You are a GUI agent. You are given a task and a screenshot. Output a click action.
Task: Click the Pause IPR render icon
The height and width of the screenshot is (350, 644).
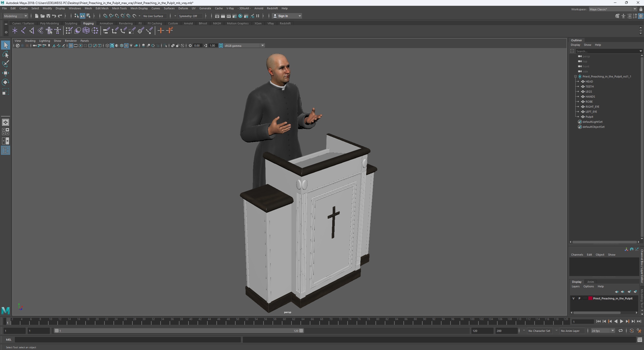(258, 16)
